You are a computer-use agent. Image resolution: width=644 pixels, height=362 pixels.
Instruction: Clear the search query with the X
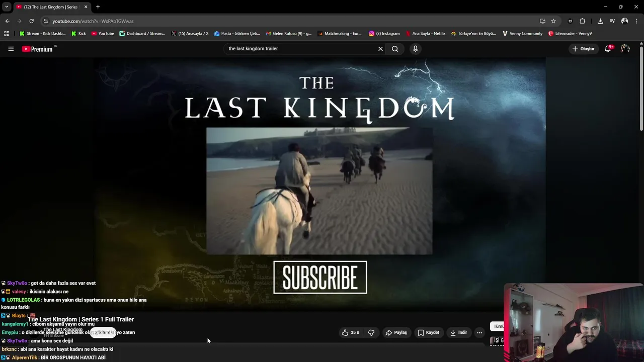(380, 49)
